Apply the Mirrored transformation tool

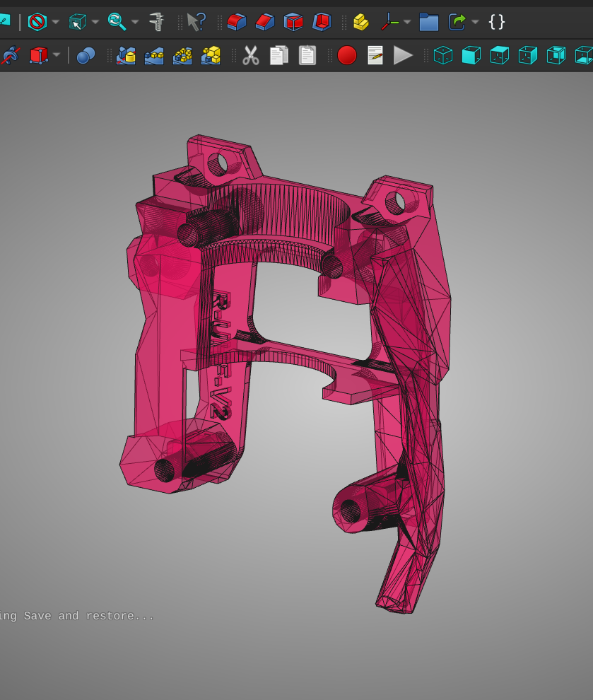(x=126, y=55)
